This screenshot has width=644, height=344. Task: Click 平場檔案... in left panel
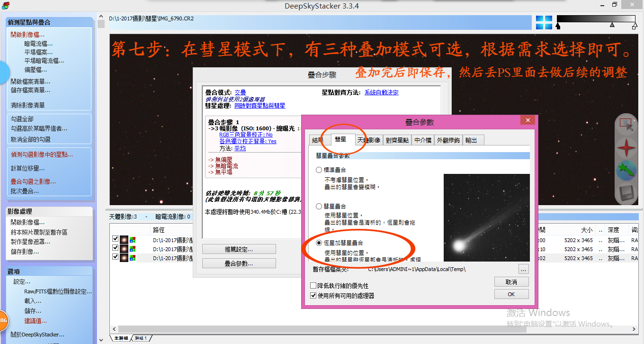(38, 52)
